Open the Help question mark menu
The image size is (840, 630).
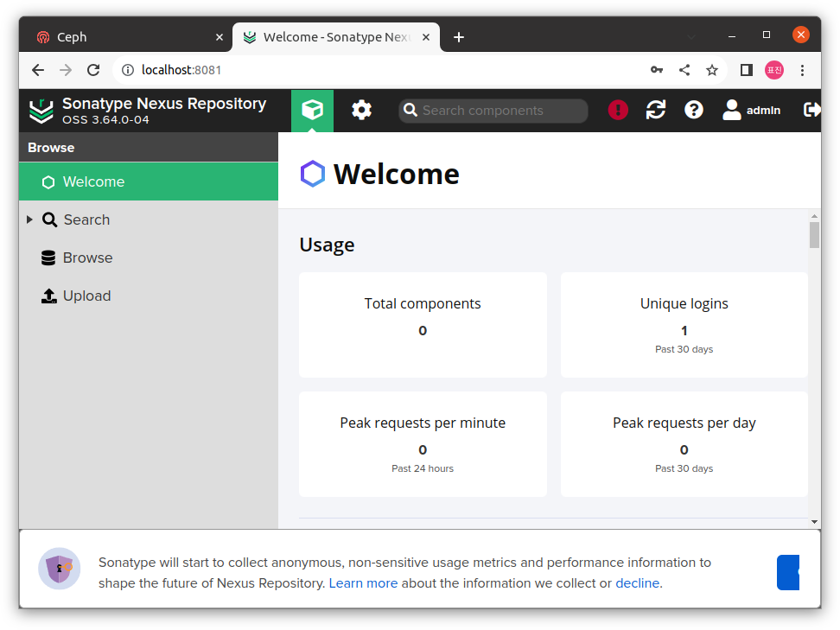click(694, 111)
